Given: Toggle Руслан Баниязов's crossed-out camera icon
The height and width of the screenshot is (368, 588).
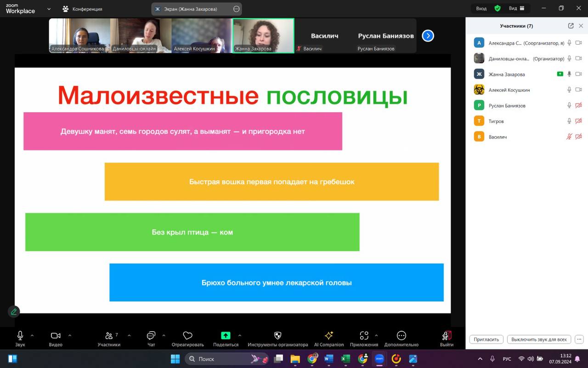Looking at the screenshot, I should pos(579,105).
